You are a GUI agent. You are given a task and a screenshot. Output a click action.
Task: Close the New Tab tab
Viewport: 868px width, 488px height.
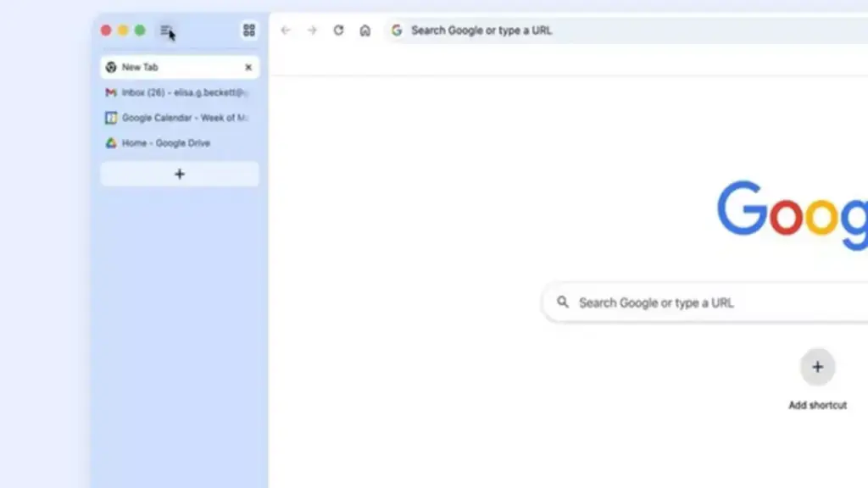click(248, 67)
